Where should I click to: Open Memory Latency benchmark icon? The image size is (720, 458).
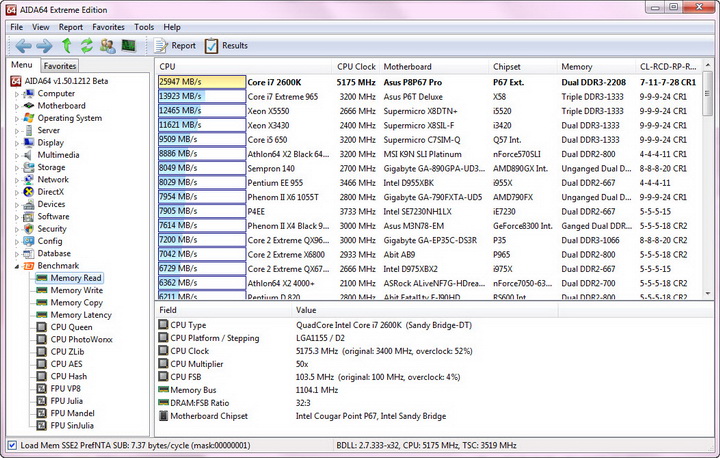42,315
